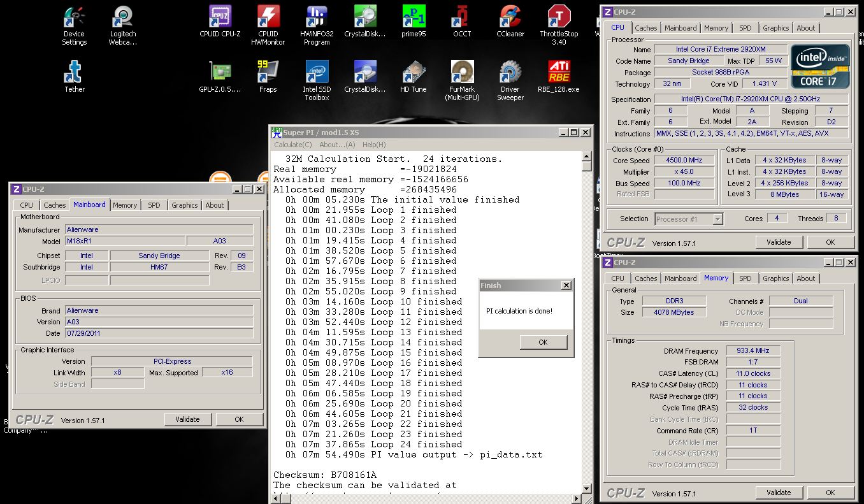Click the Checksum: B708161A line
Viewport: 864px width, 504px height.
325,475
